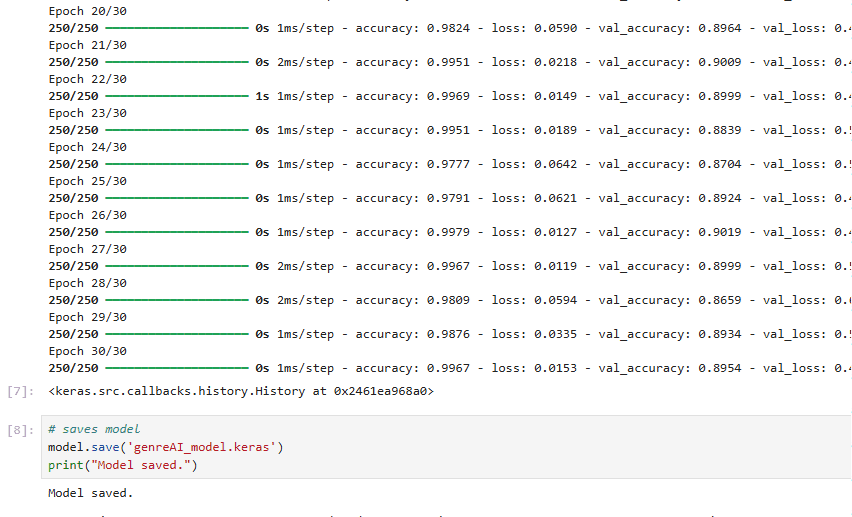852x517 pixels.
Task: Click the print("Model saved.") code line
Action: [123, 465]
